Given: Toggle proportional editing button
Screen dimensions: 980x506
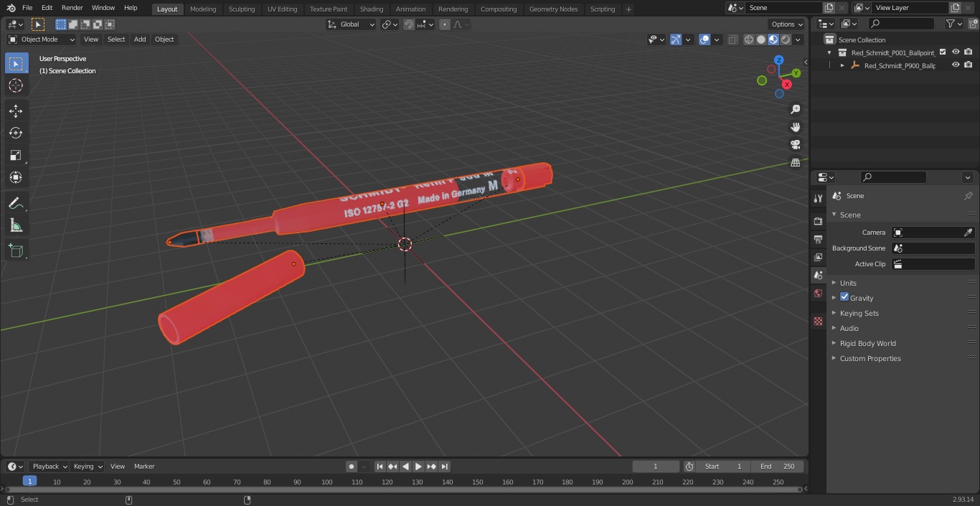Looking at the screenshot, I should click(x=445, y=24).
